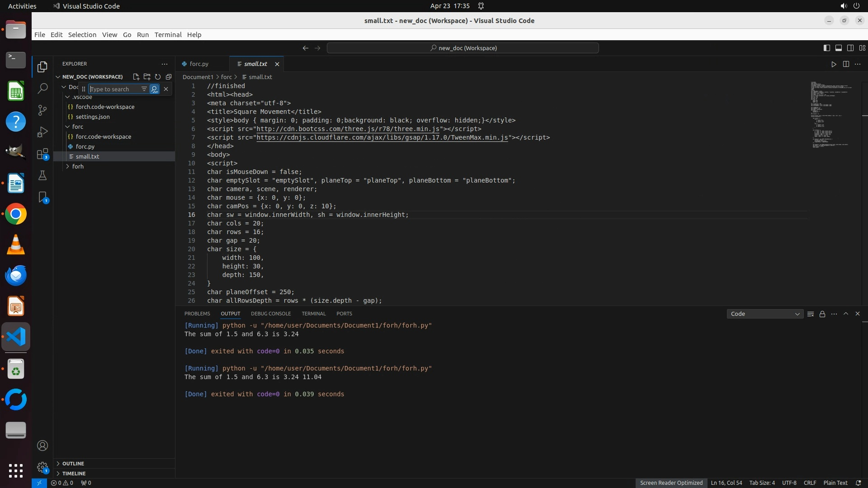
Task: Toggle output auto-scroll lock icon
Action: (x=822, y=314)
